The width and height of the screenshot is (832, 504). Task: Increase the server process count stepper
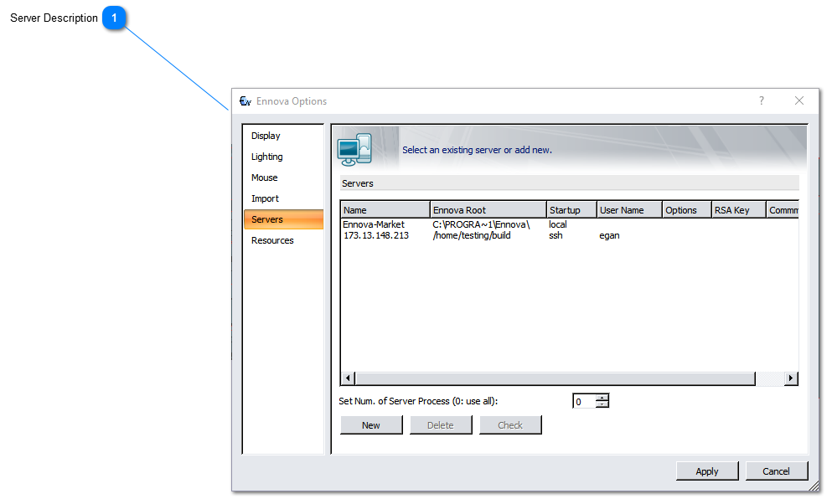click(x=602, y=397)
